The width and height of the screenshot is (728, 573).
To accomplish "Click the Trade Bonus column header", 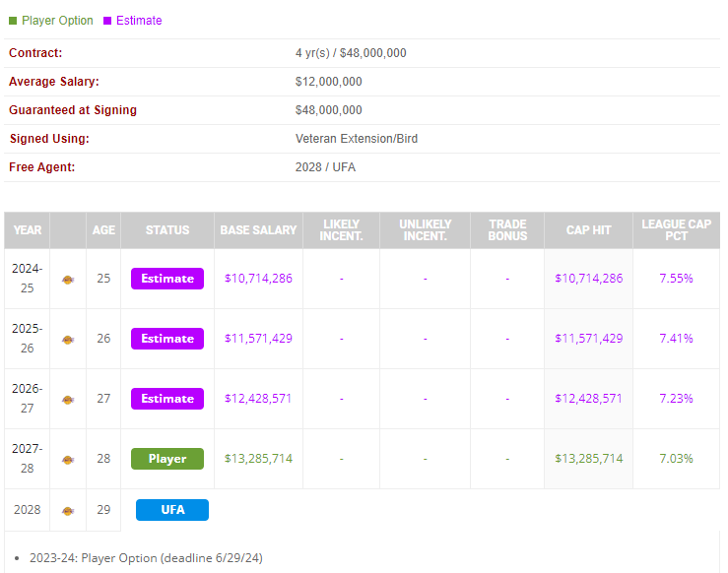I will click(x=507, y=230).
